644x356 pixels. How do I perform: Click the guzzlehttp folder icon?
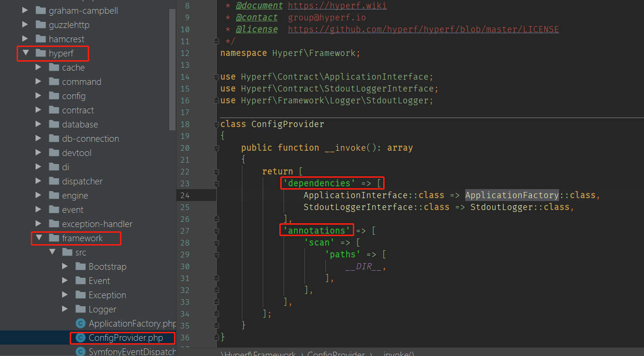click(40, 25)
